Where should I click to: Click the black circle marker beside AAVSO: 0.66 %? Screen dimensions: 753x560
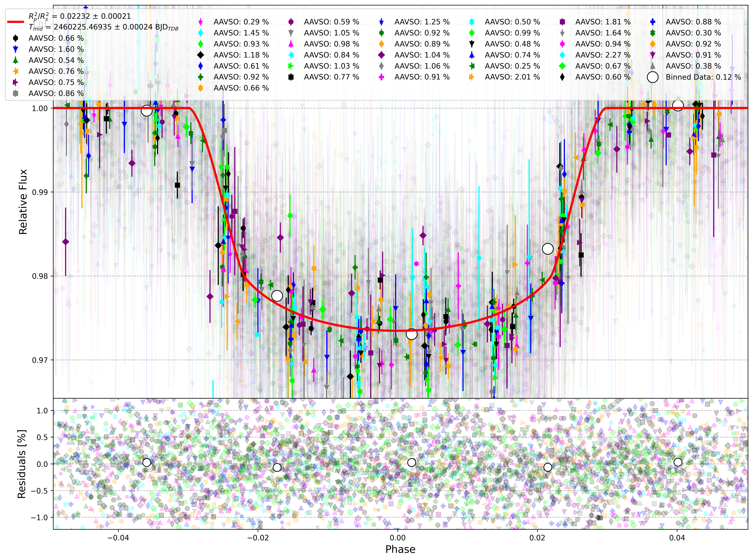[x=16, y=38]
